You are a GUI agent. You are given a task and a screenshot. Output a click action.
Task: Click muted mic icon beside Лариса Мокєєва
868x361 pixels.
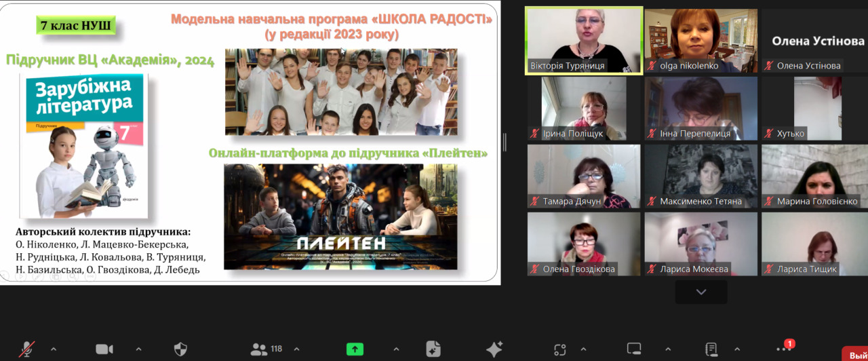(x=652, y=269)
